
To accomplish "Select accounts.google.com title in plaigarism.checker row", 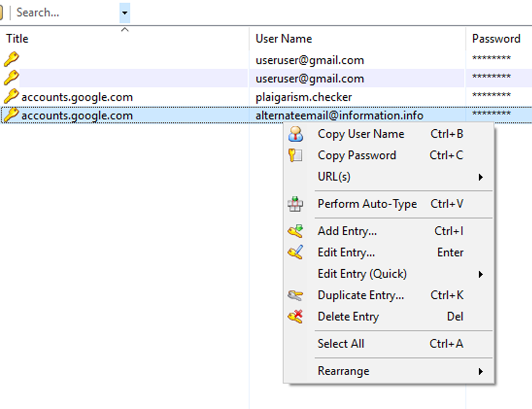I will pos(77,97).
